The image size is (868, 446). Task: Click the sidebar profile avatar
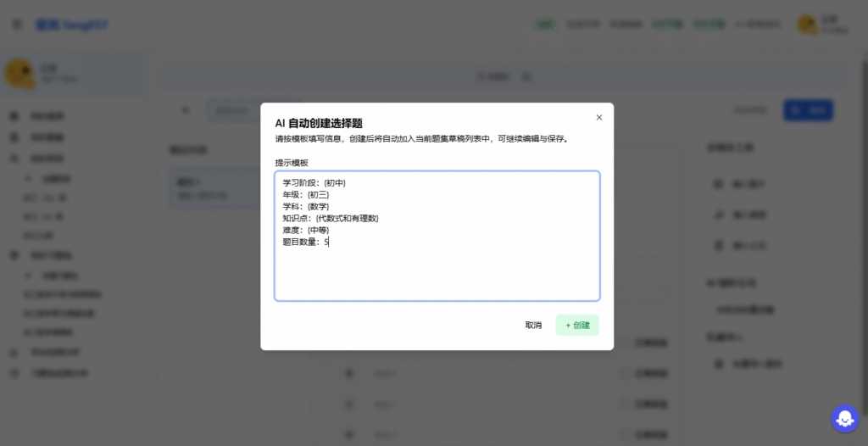(19, 74)
